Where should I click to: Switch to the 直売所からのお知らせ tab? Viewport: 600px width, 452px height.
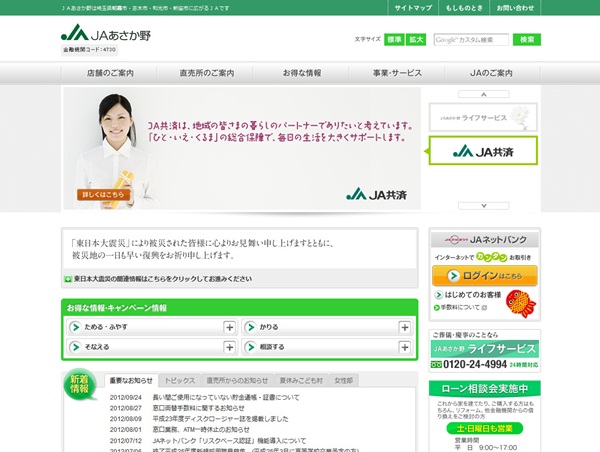[237, 380]
